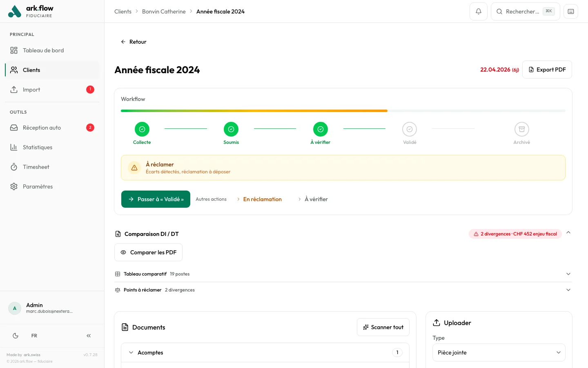Expand Points à réclamer divergences row
Image resolution: width=588 pixels, height=368 pixels.
tap(343, 290)
